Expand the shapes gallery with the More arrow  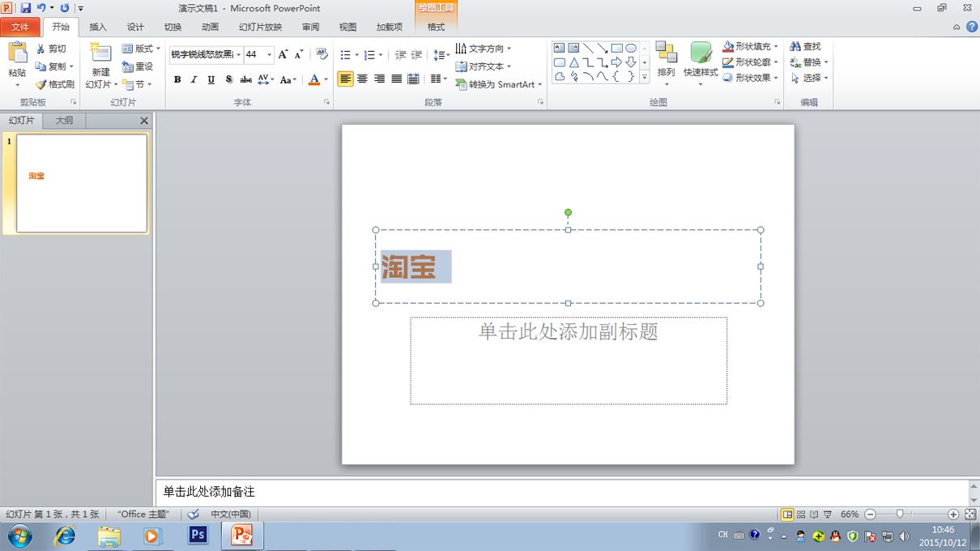pos(645,77)
